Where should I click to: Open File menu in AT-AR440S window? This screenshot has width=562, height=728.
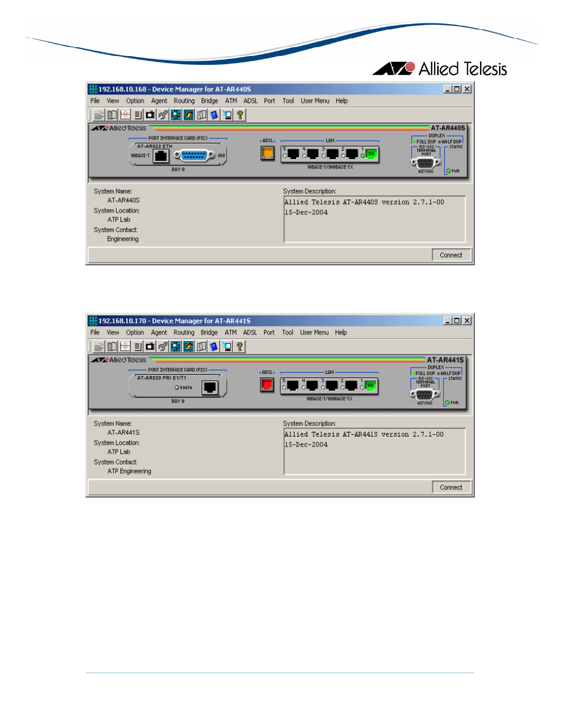pos(95,101)
